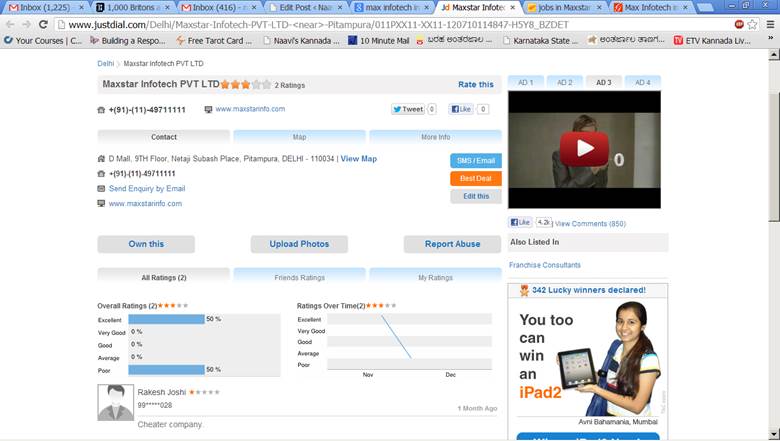Go back using browser back arrow
Viewport: 780px width, 441px height.
pyautogui.click(x=10, y=24)
